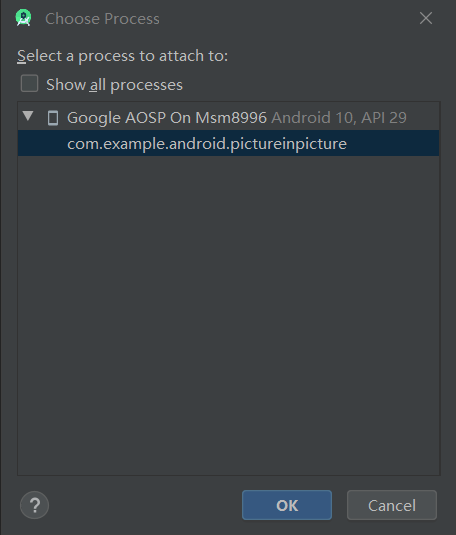
Task: Click the Cancel button
Action: click(x=391, y=505)
